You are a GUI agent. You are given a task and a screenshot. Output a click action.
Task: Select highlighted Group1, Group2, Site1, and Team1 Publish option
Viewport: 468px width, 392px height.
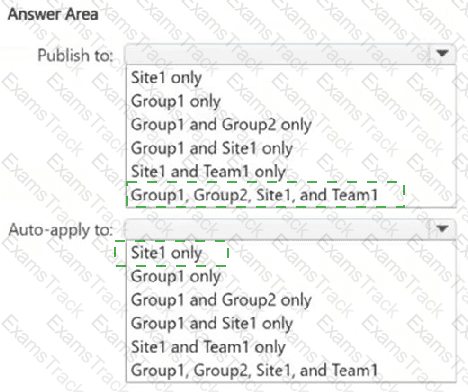pos(254,195)
